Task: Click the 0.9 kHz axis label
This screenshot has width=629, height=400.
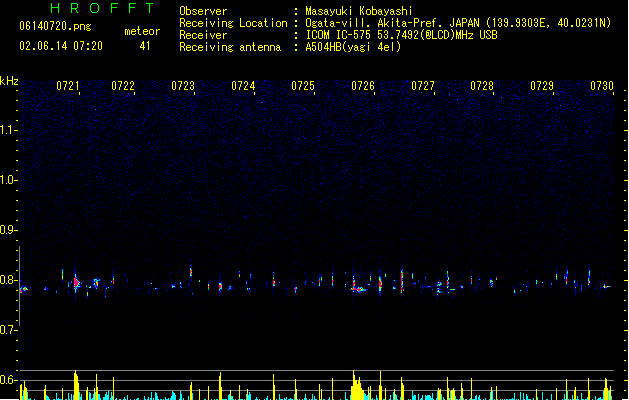Action: [8, 229]
